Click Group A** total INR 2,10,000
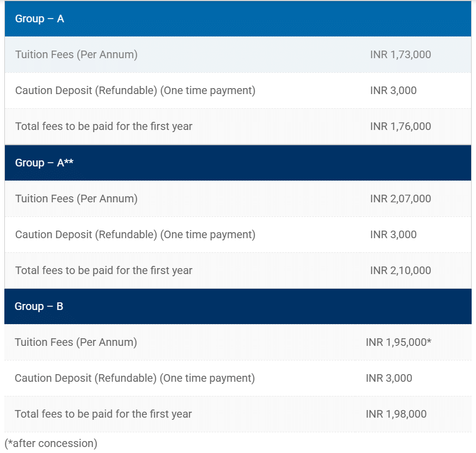Viewport: 476px width, 453px height. pos(400,270)
